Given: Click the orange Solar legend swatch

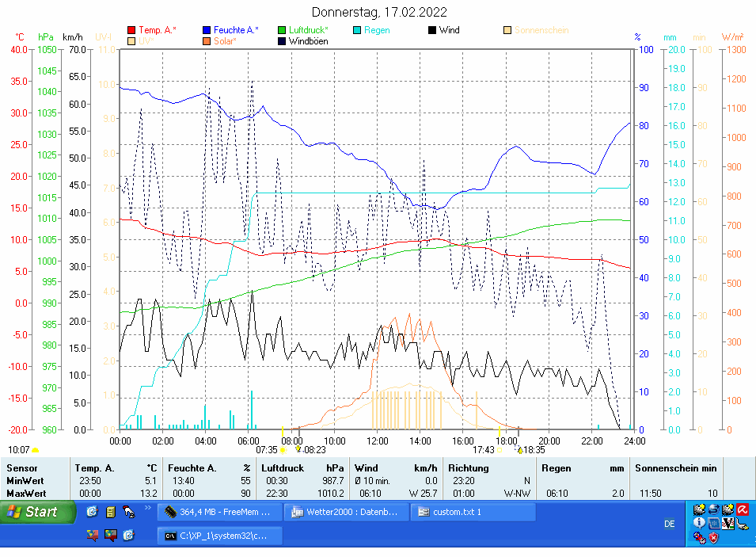Looking at the screenshot, I should pyautogui.click(x=207, y=40).
